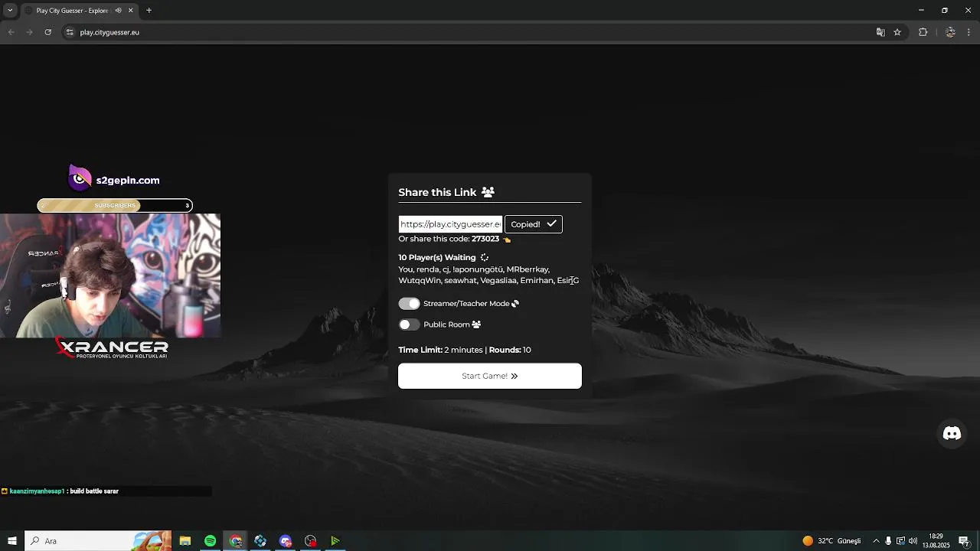Click the volume speaker tray icon
Viewport: 980px width, 551px height.
tap(913, 541)
